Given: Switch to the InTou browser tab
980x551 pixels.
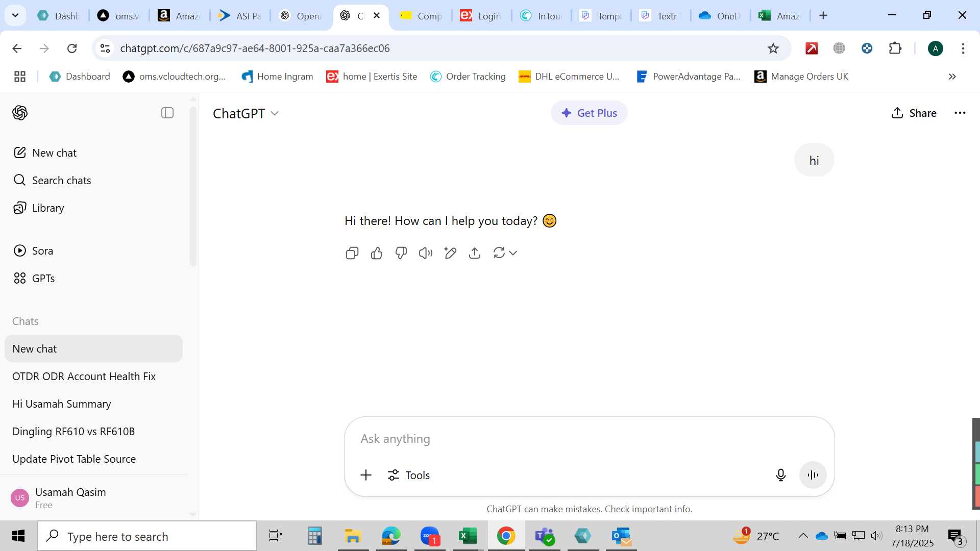Looking at the screenshot, I should pyautogui.click(x=541, y=16).
